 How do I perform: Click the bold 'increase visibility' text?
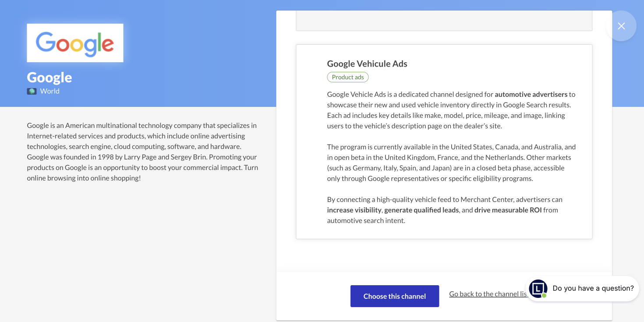click(354, 210)
